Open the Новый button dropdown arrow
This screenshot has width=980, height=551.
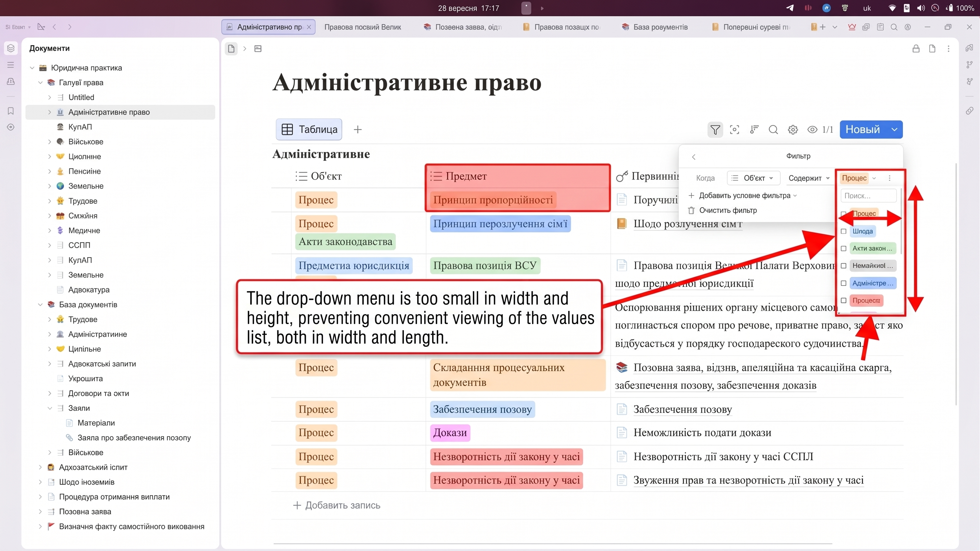tap(895, 129)
